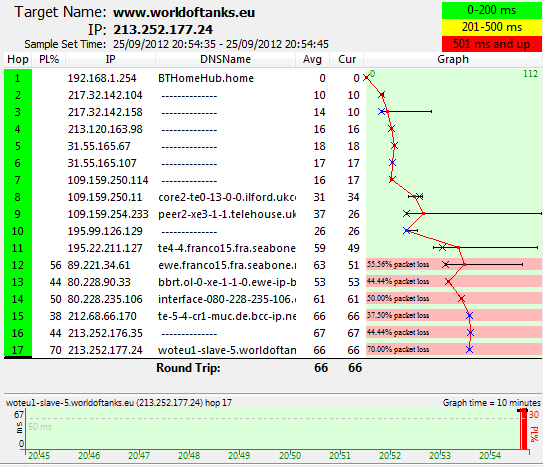
Task: Click hop 12 PL% value 56
Action: tap(55, 265)
